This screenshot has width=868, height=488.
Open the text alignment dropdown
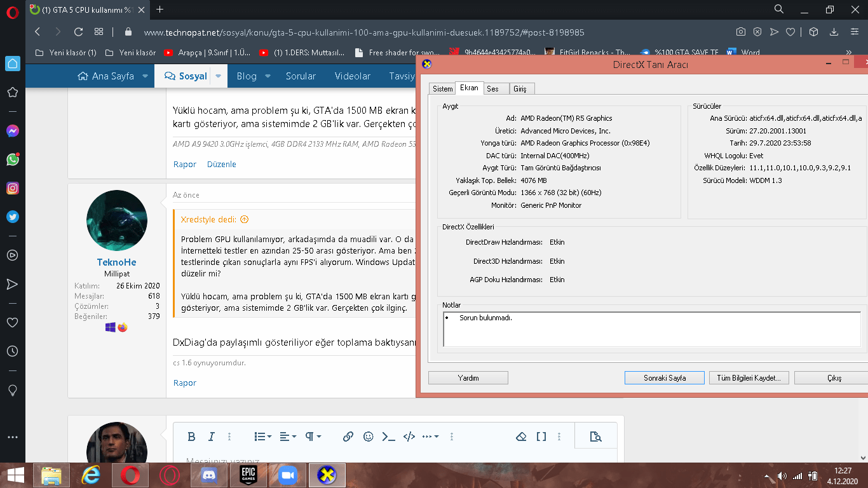tap(288, 437)
